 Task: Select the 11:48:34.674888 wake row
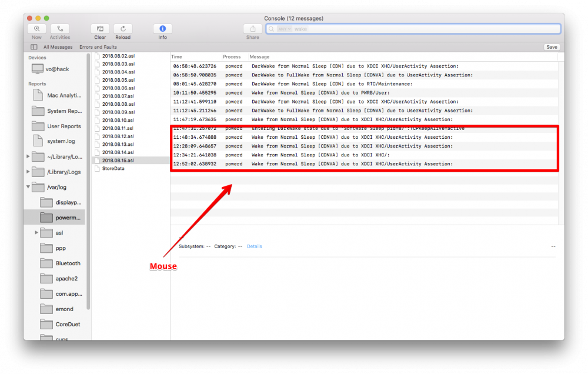point(364,137)
